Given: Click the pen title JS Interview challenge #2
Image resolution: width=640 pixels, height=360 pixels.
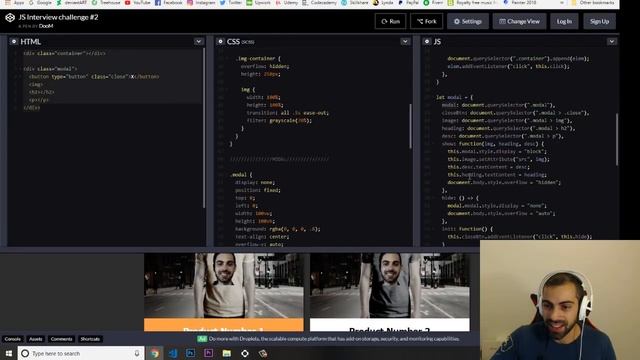Looking at the screenshot, I should (58, 17).
